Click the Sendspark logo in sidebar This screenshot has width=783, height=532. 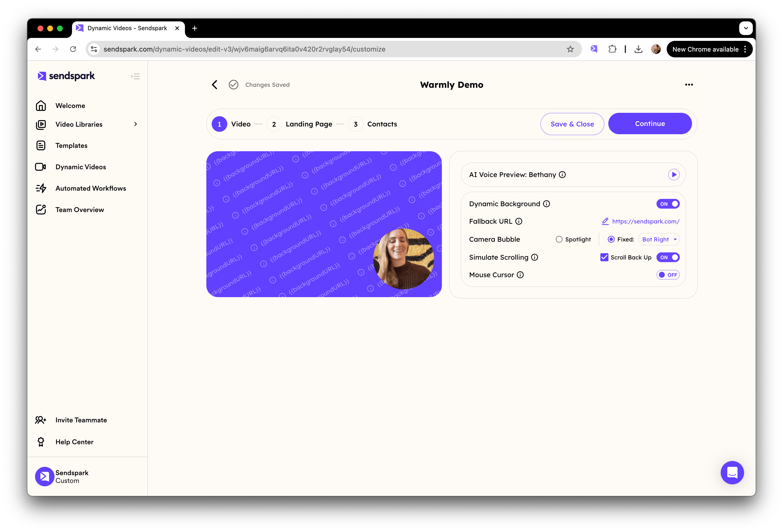click(x=66, y=76)
